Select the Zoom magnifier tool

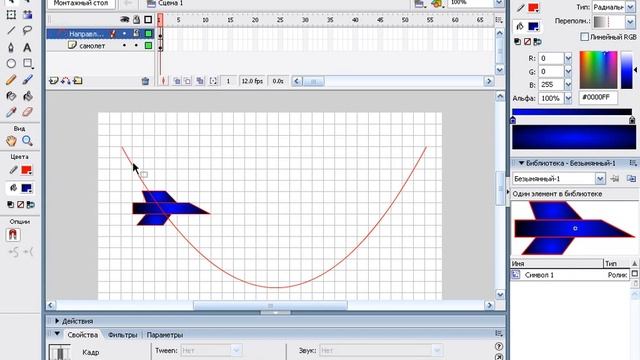pyautogui.click(x=27, y=141)
